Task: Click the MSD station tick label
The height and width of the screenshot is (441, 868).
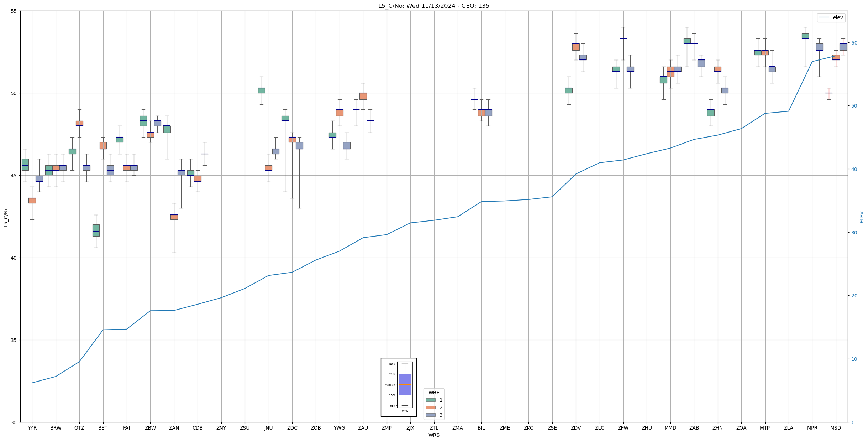Action: tap(836, 428)
